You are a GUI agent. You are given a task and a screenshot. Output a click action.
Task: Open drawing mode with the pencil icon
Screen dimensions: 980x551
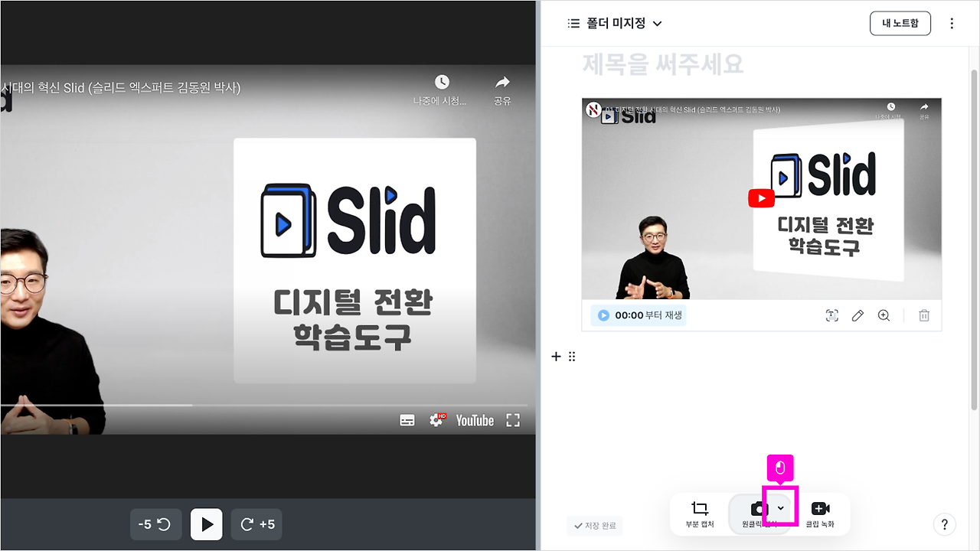tap(857, 315)
